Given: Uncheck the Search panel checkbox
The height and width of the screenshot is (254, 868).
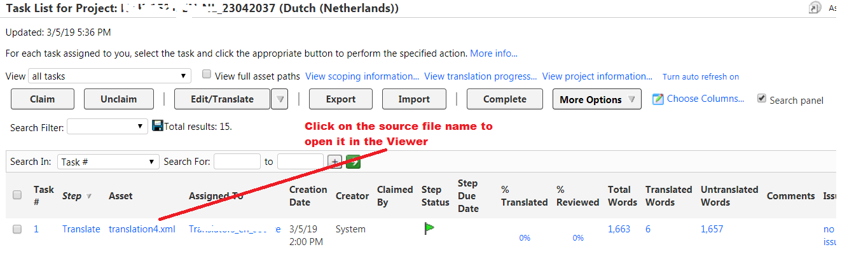Looking at the screenshot, I should (762, 99).
